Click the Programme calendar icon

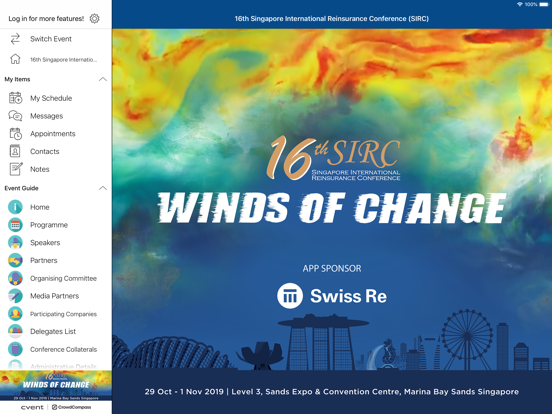click(x=15, y=225)
